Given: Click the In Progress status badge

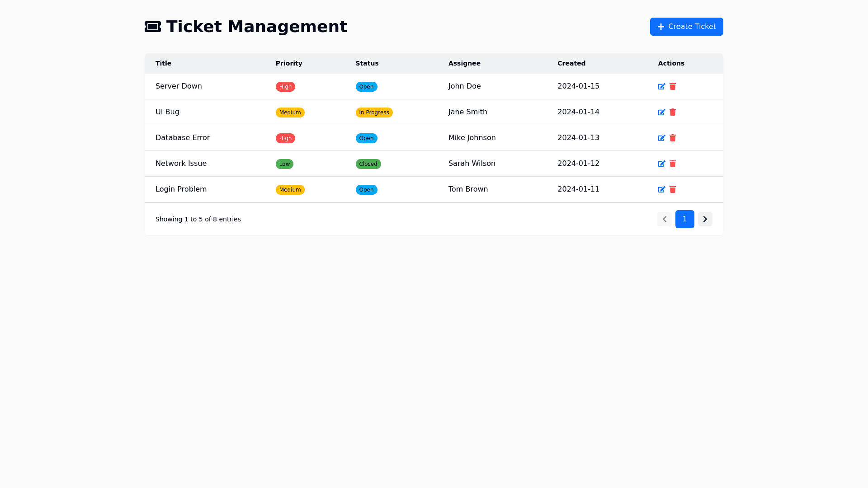Looking at the screenshot, I should pos(374,113).
